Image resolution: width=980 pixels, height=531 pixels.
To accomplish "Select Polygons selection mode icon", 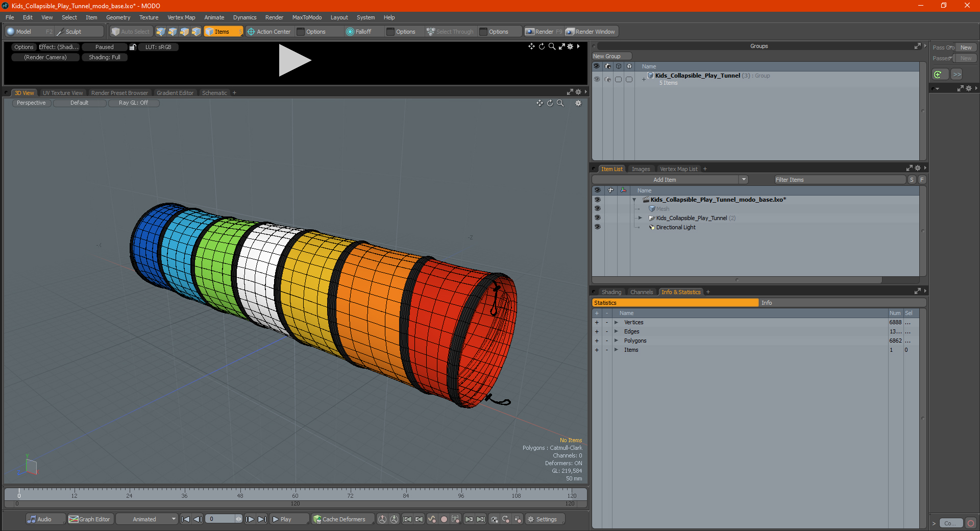I will point(184,32).
